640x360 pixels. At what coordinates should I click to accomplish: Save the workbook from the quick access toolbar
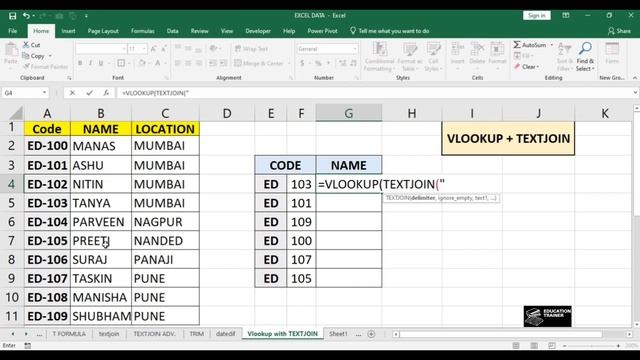(13, 16)
